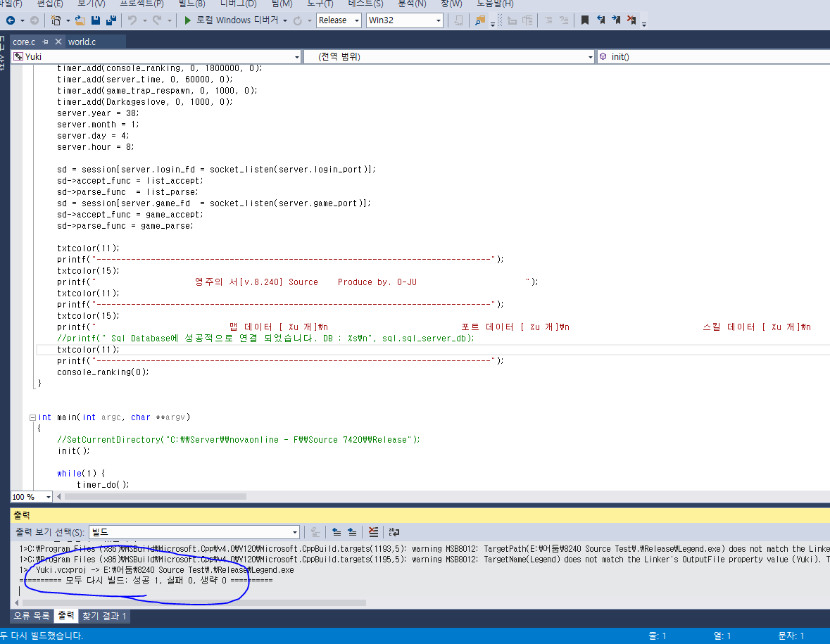Click the 출력 panel title bar

pyautogui.click(x=420, y=515)
